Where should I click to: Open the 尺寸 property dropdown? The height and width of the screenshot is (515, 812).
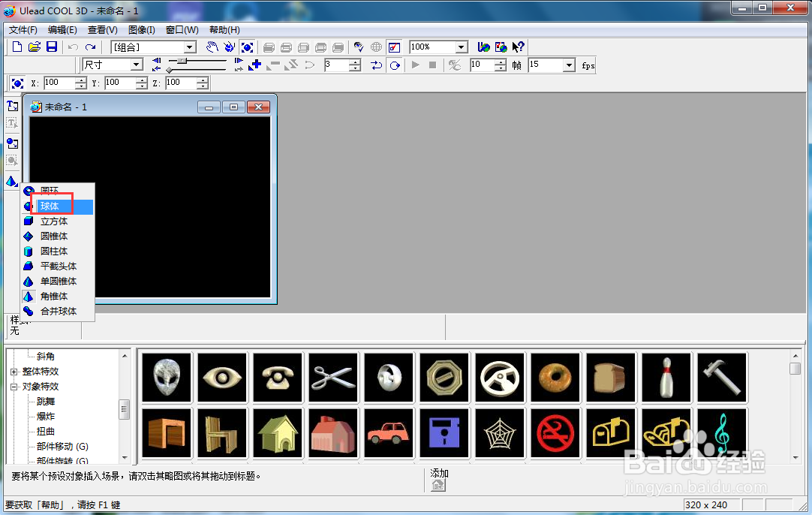point(137,65)
